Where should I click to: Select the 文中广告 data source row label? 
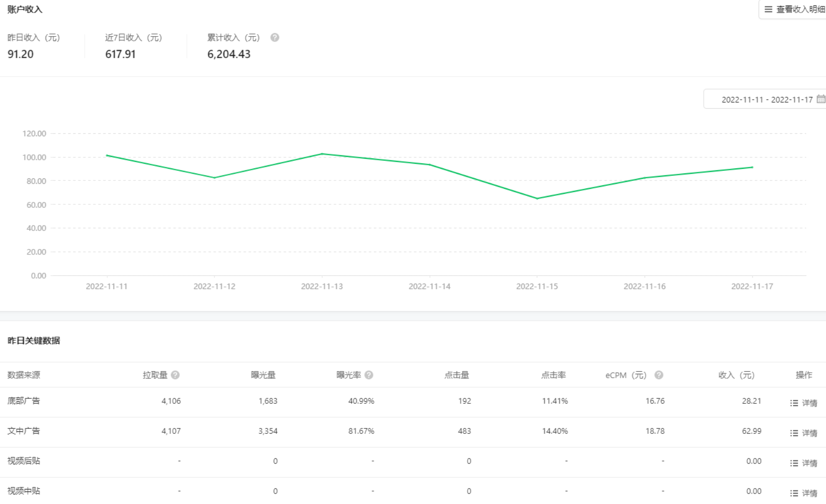(x=24, y=431)
